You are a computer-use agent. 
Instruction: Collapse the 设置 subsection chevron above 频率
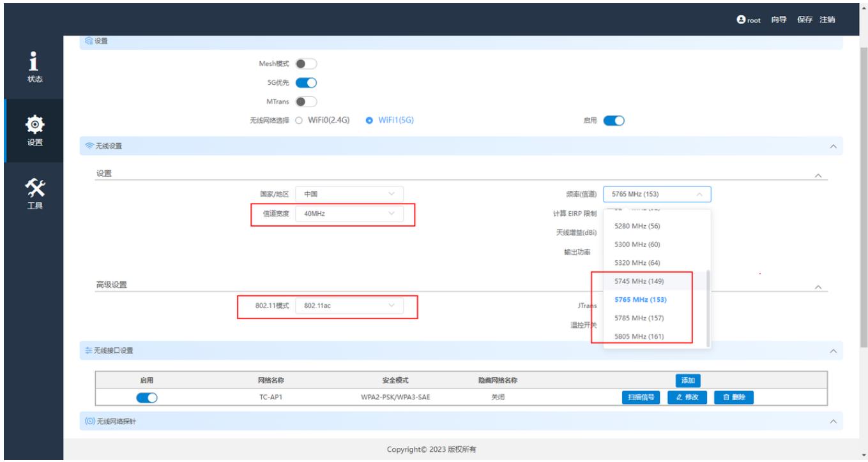(x=819, y=175)
